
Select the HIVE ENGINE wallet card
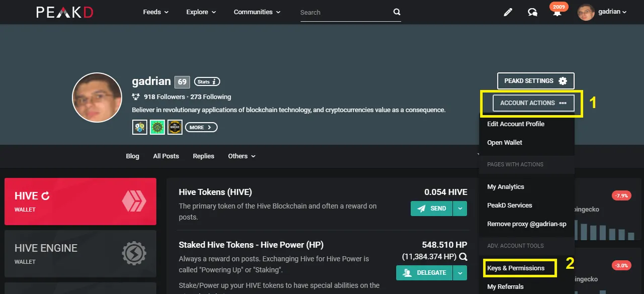tap(80, 254)
